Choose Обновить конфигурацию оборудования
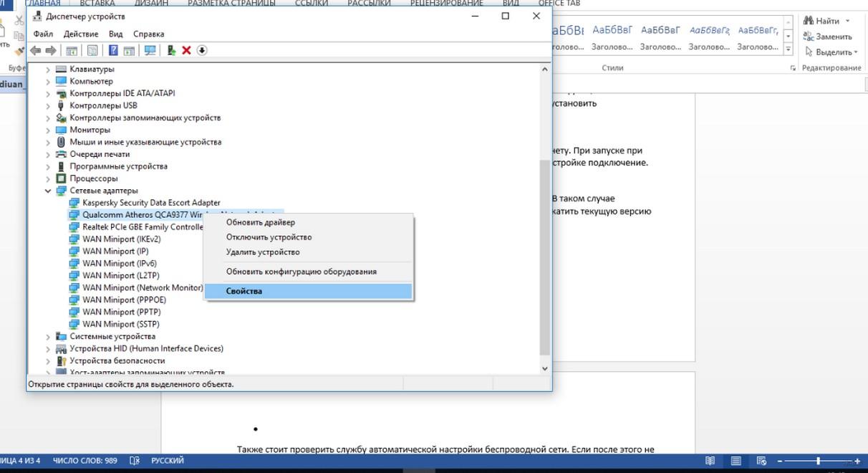 [x=309, y=272]
